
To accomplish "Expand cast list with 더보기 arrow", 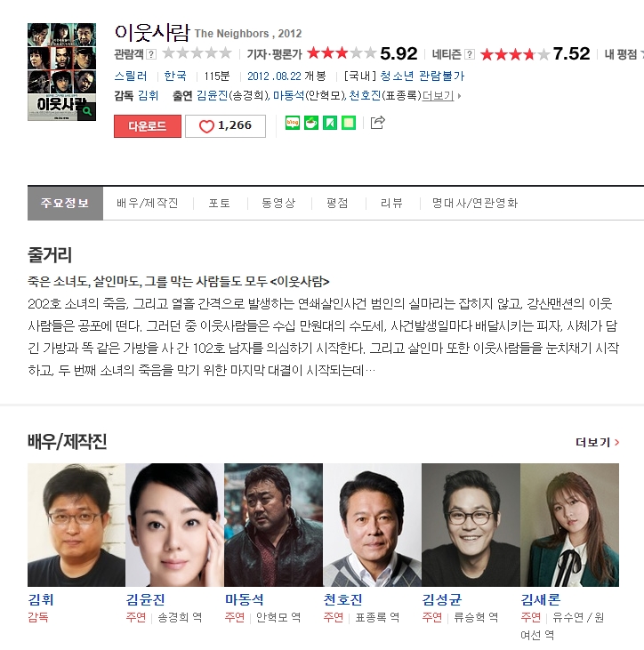I will (442, 96).
